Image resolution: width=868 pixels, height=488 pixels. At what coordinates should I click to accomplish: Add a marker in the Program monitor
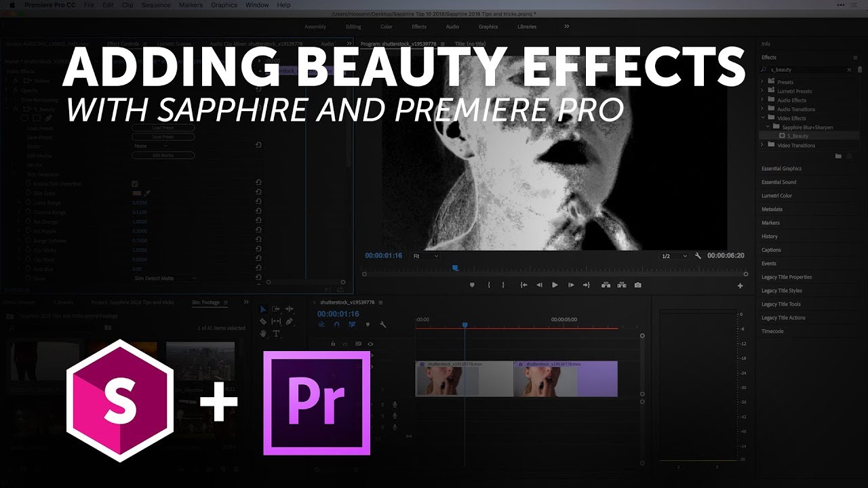click(473, 285)
